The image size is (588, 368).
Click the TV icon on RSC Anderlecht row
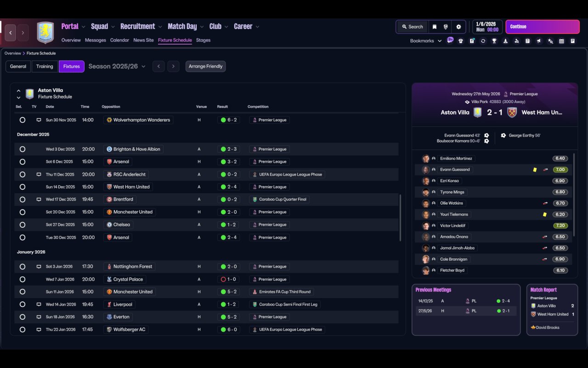tap(39, 174)
